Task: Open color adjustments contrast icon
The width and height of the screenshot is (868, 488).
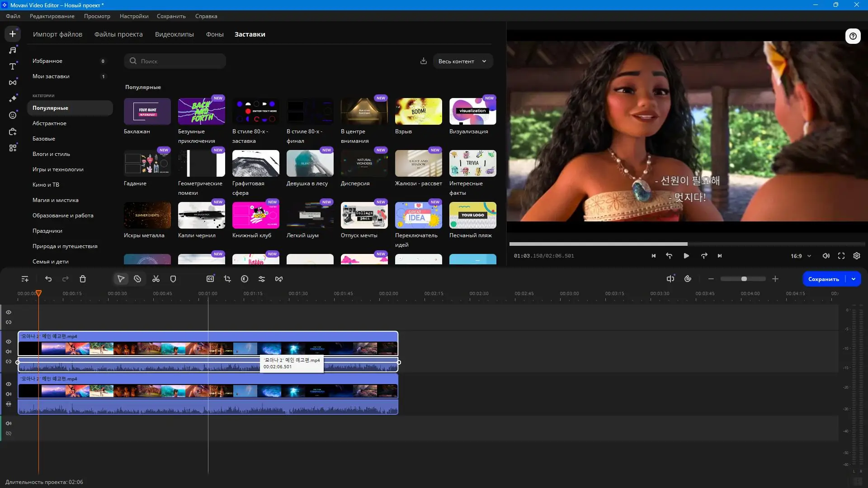Action: pos(245,279)
